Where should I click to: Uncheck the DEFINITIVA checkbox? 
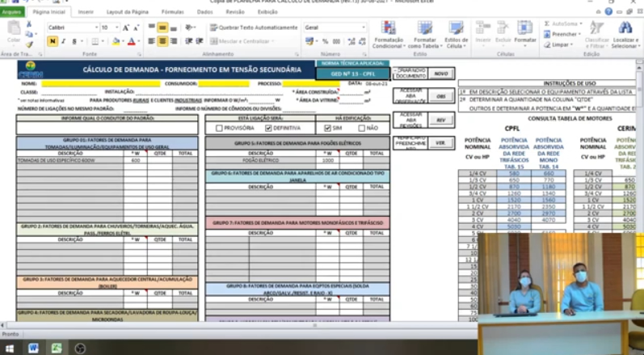tap(268, 128)
